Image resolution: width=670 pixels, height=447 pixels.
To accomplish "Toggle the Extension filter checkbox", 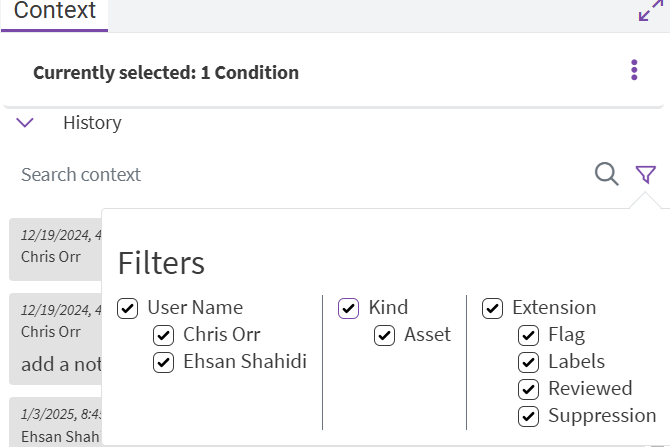I will pos(492,308).
